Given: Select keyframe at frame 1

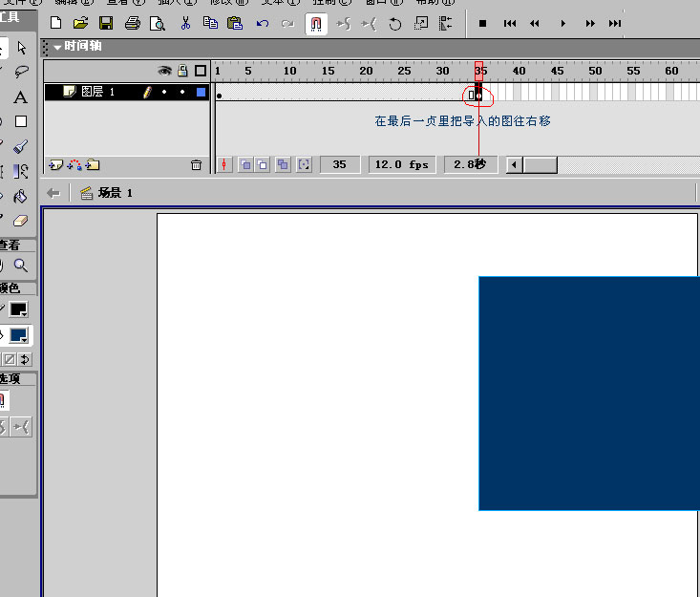Looking at the screenshot, I should [x=220, y=92].
